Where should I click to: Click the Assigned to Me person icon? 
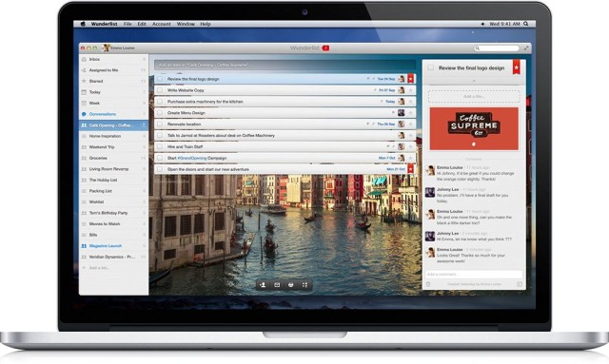click(x=84, y=70)
